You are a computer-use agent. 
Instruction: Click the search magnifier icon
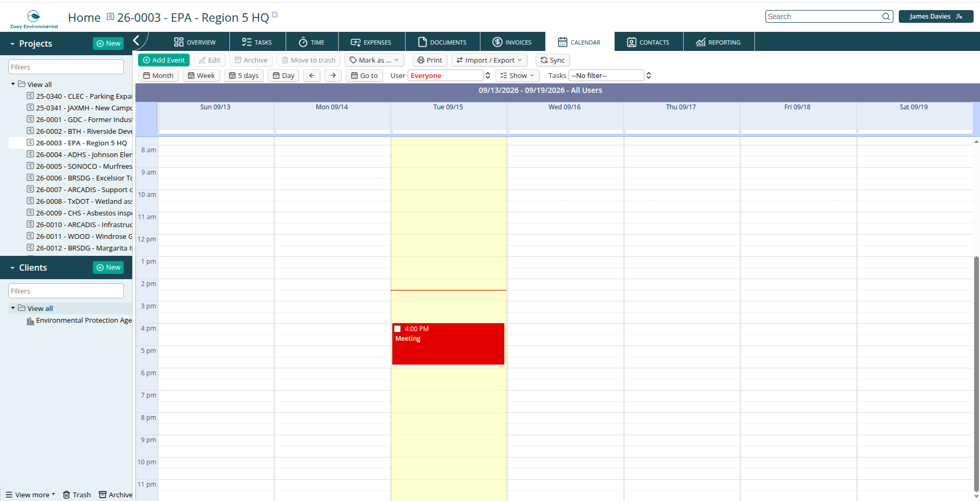point(886,16)
